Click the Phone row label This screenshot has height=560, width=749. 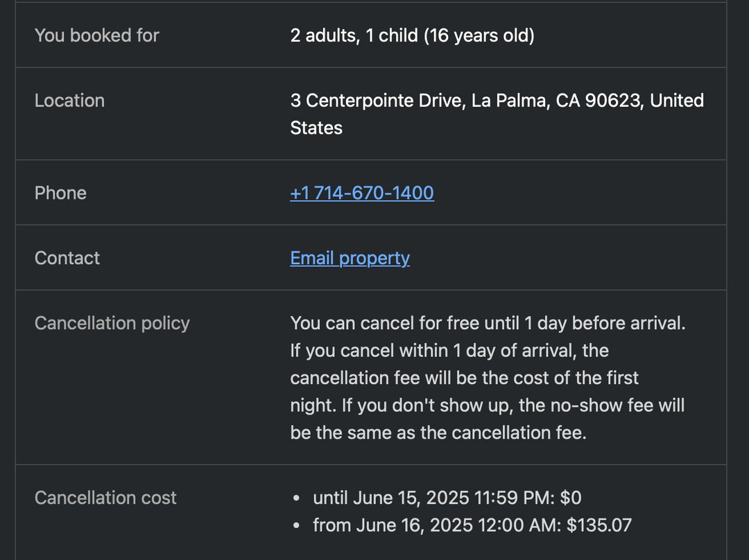pos(60,193)
